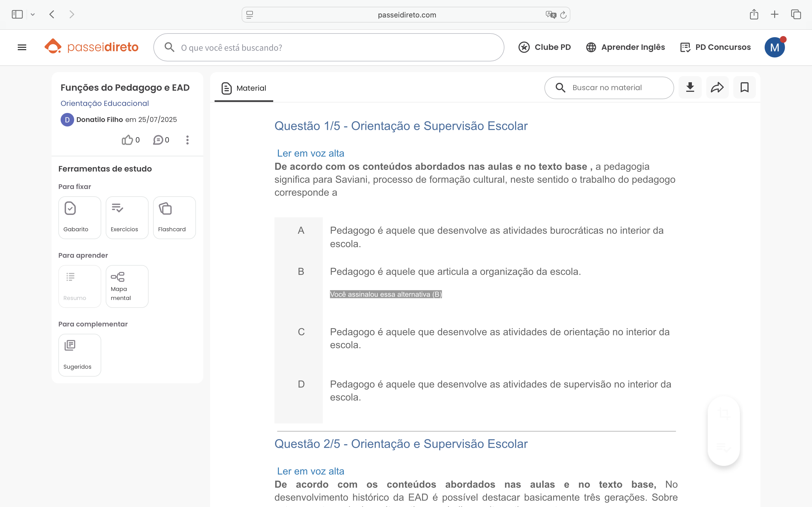Open the Sugeridos materials card

80,355
